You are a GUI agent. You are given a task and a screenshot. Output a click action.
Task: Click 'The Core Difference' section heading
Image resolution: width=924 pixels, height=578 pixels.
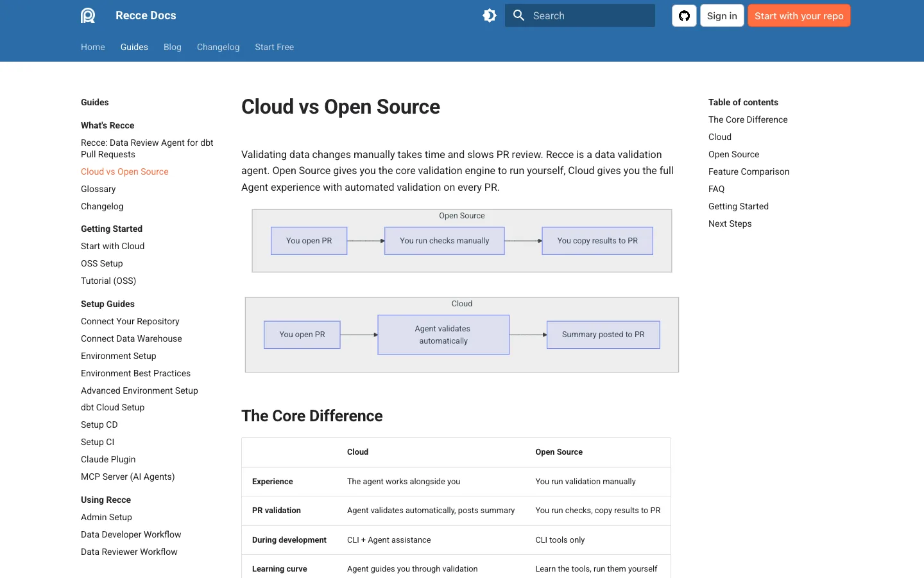312,416
